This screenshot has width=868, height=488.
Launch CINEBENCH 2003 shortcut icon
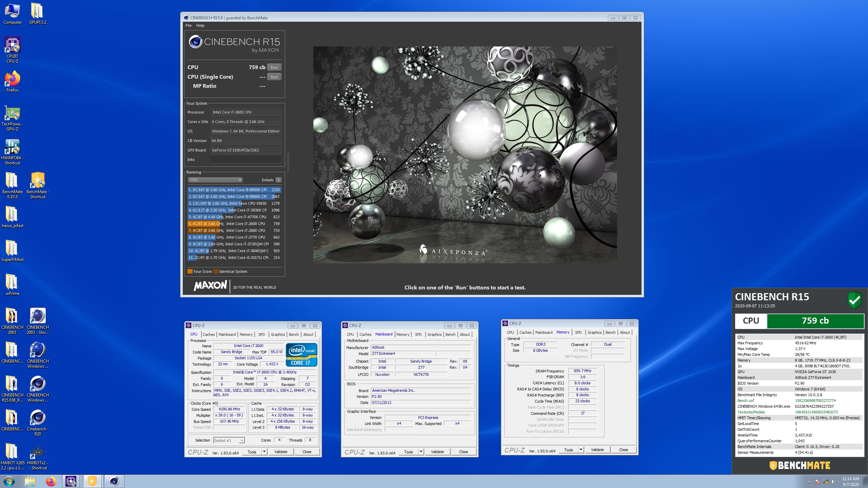(x=38, y=321)
